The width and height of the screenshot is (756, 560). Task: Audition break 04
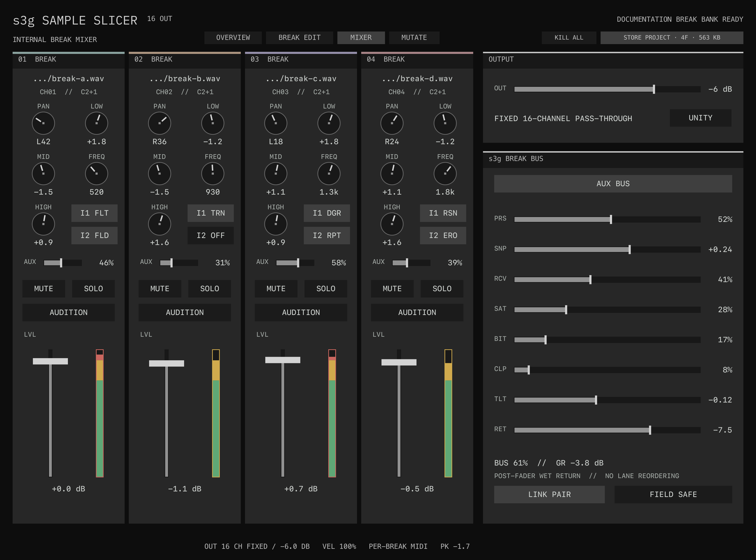click(417, 312)
